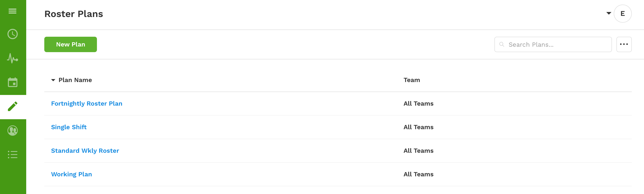Toggle Plan Name sort arrow
Screen dimensions: 644x194
coord(53,80)
